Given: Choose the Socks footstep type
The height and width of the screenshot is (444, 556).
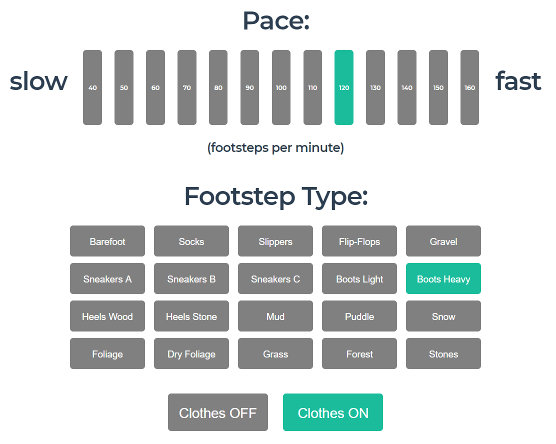Looking at the screenshot, I should pos(191,241).
